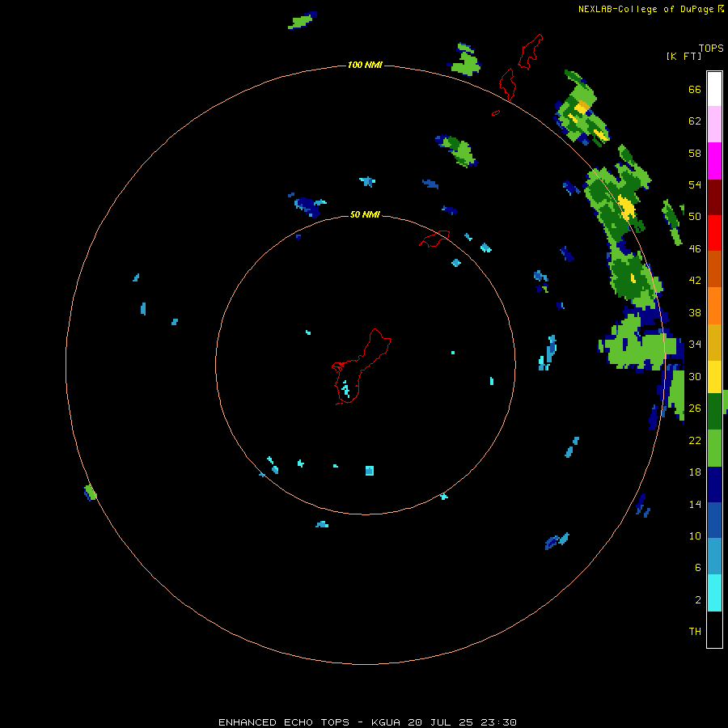This screenshot has width=728, height=728.
Task: Click the light pink legend swatch
Action: coord(714,125)
